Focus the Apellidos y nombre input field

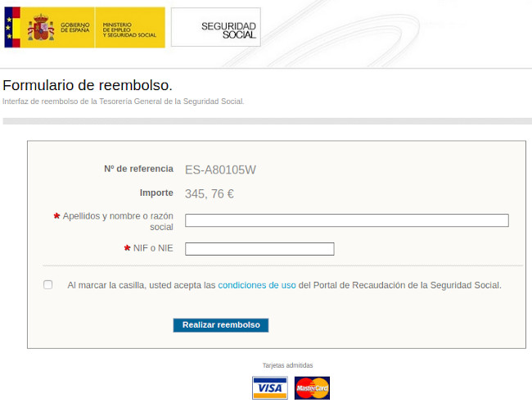click(x=347, y=220)
